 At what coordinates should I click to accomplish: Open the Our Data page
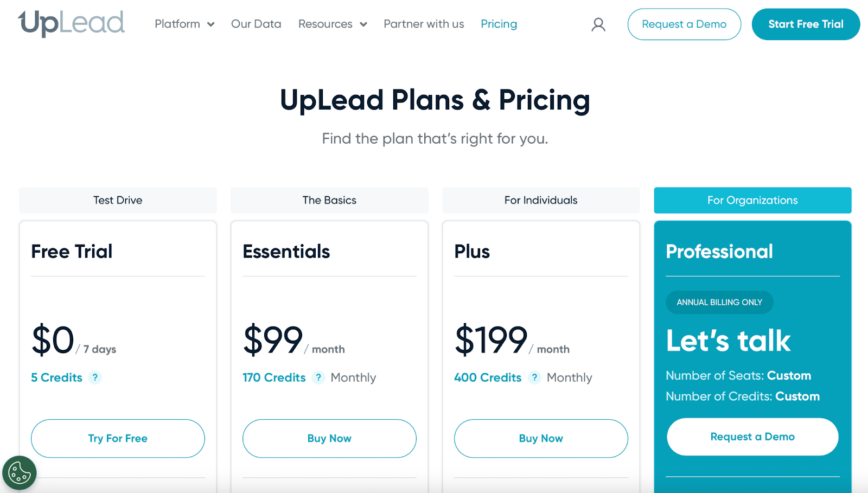coord(256,24)
